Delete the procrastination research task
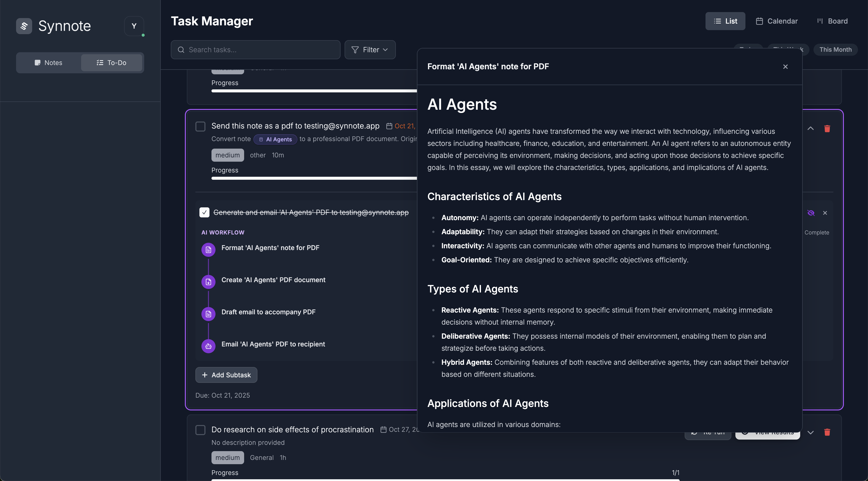 tap(827, 432)
